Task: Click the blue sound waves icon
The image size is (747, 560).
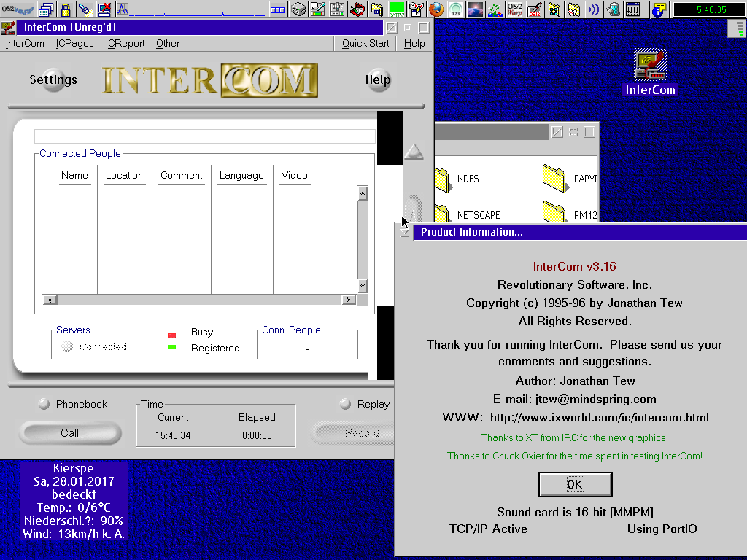Action: (x=594, y=9)
